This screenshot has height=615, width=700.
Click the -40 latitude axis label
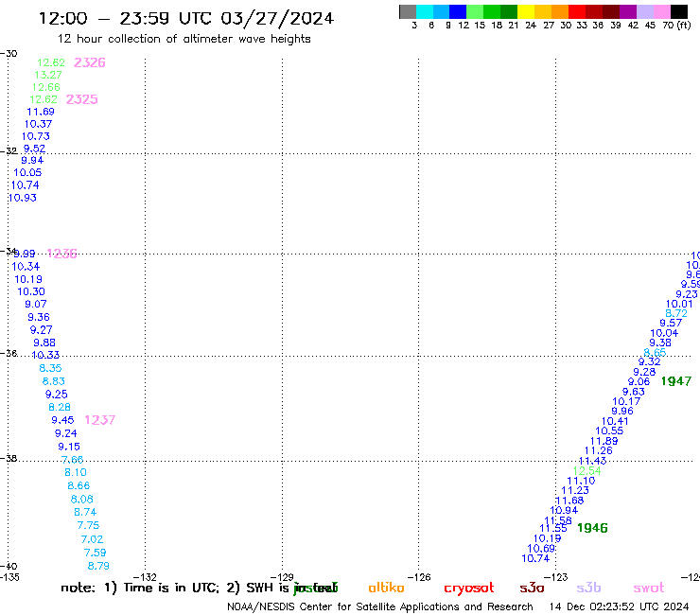pos(9,567)
